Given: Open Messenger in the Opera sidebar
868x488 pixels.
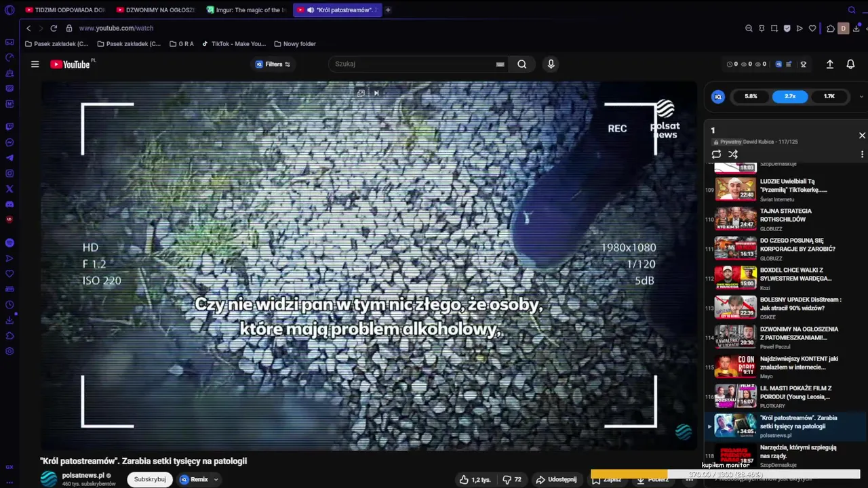Looking at the screenshot, I should (9, 142).
